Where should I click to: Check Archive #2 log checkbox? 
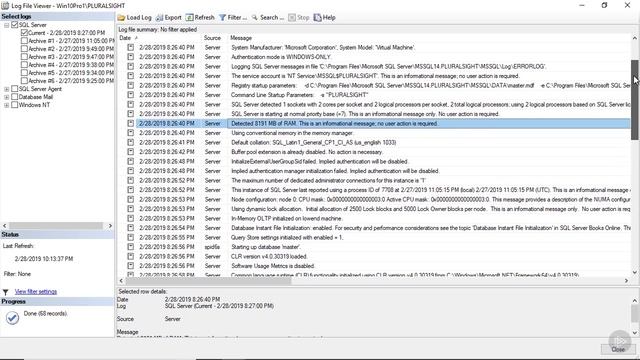click(24, 49)
